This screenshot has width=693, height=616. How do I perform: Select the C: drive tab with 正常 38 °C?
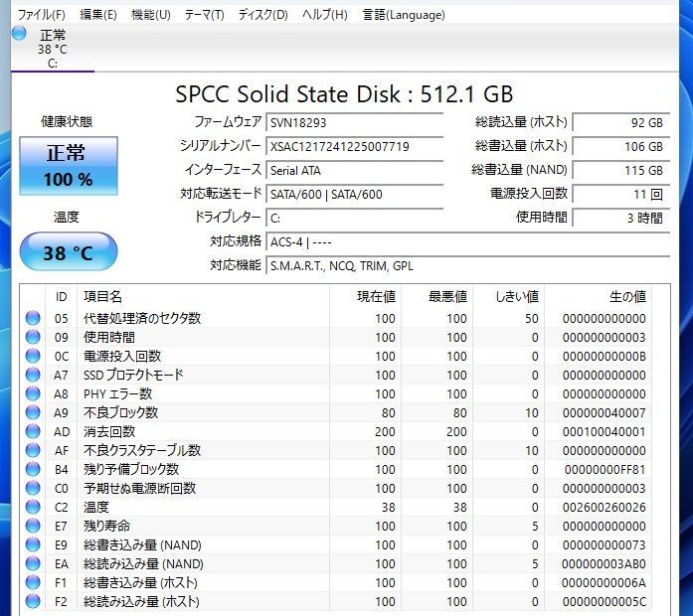pyautogui.click(x=52, y=48)
